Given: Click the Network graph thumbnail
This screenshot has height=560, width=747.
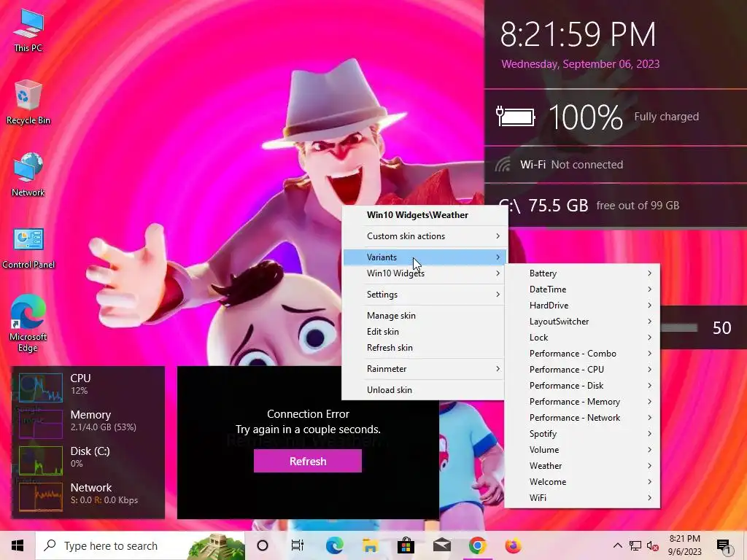Looking at the screenshot, I should (41, 497).
